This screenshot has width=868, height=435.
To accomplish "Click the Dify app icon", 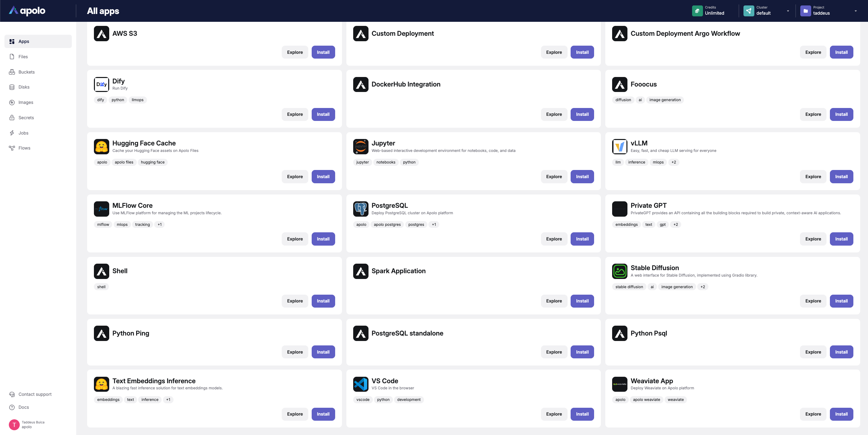I will pyautogui.click(x=101, y=84).
